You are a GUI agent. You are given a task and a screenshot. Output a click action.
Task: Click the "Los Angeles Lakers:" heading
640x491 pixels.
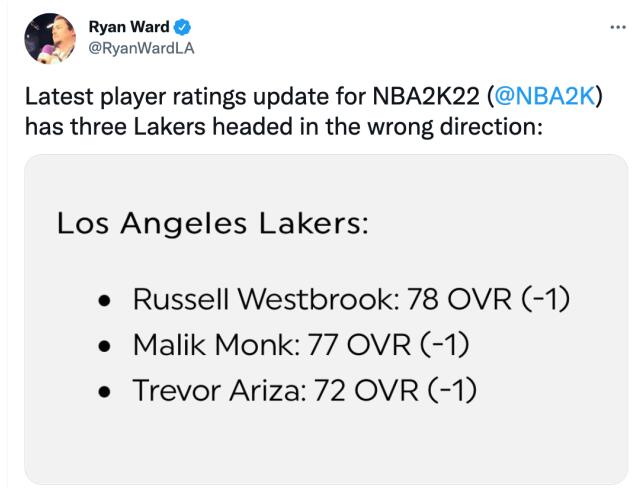click(213, 223)
